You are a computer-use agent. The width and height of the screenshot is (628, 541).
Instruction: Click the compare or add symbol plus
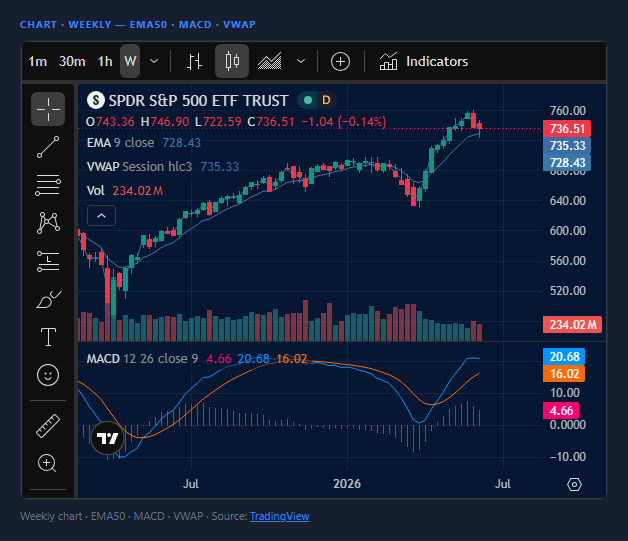tap(340, 62)
